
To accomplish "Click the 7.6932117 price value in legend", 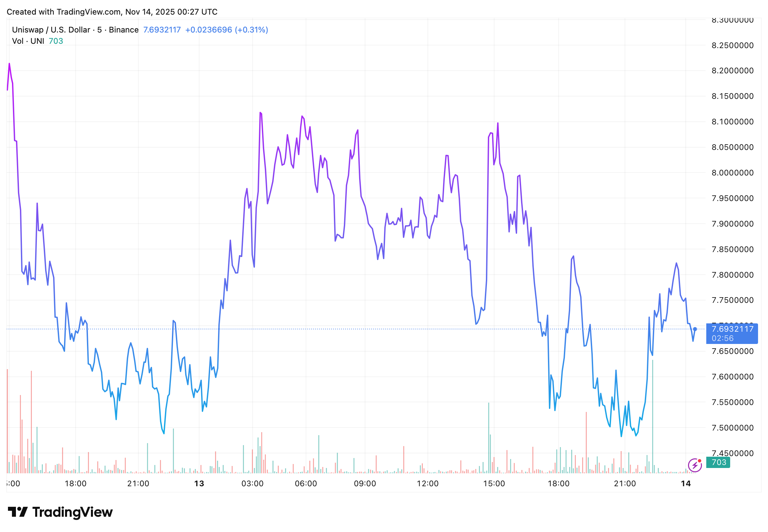I will click(162, 30).
